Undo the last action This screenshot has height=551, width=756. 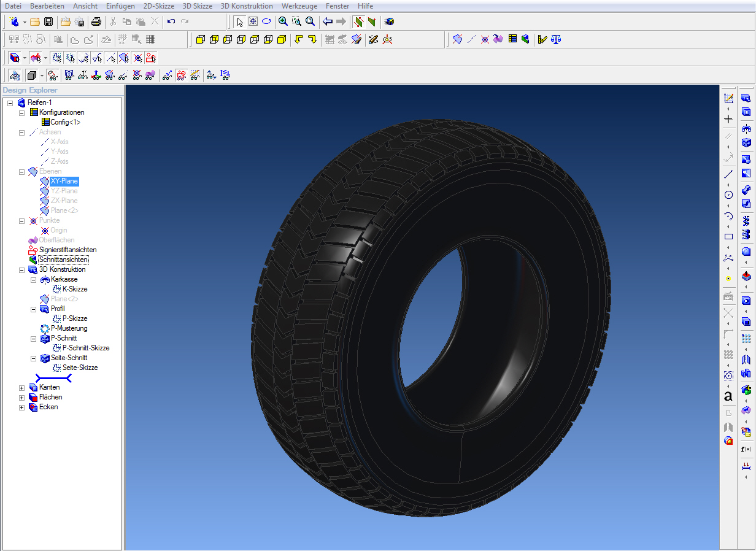click(x=171, y=21)
